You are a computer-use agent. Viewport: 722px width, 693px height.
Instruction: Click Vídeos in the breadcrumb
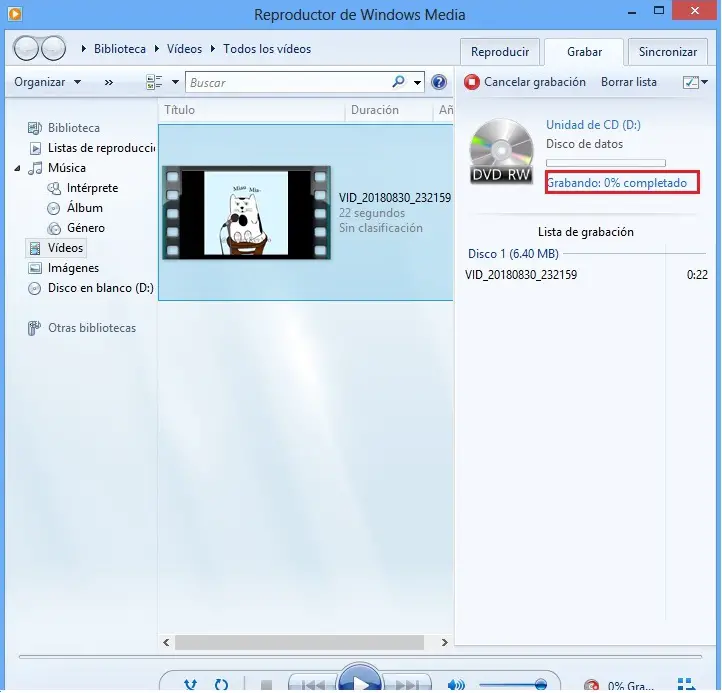[184, 49]
